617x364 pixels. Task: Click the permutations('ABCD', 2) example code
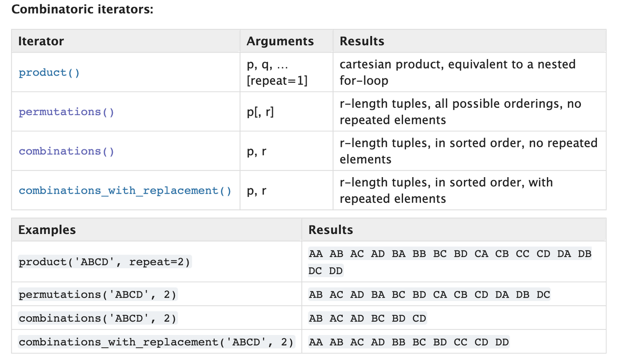(98, 294)
